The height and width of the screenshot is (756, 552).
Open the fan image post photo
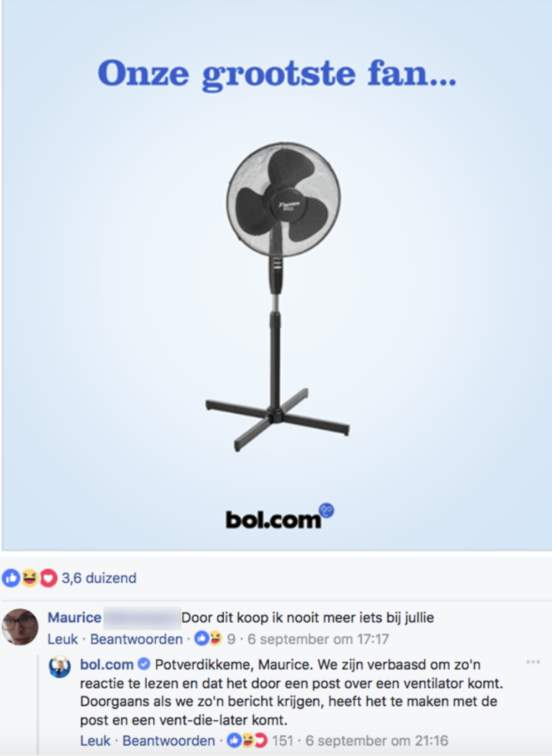[x=277, y=275]
